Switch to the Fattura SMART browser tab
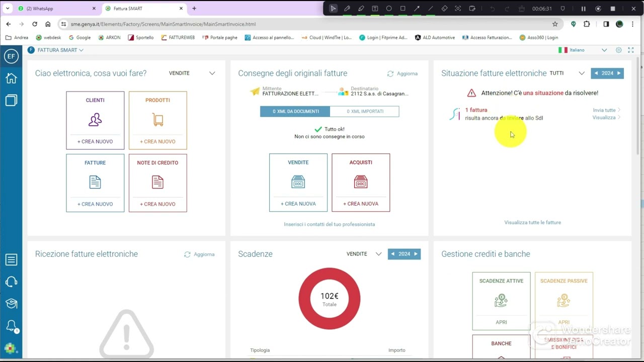 coord(144,9)
